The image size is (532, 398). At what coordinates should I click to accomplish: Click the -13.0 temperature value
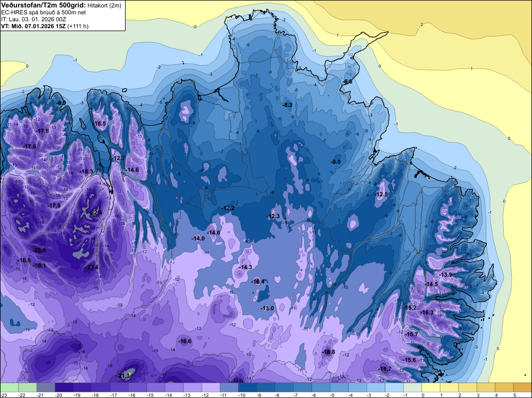tap(268, 308)
